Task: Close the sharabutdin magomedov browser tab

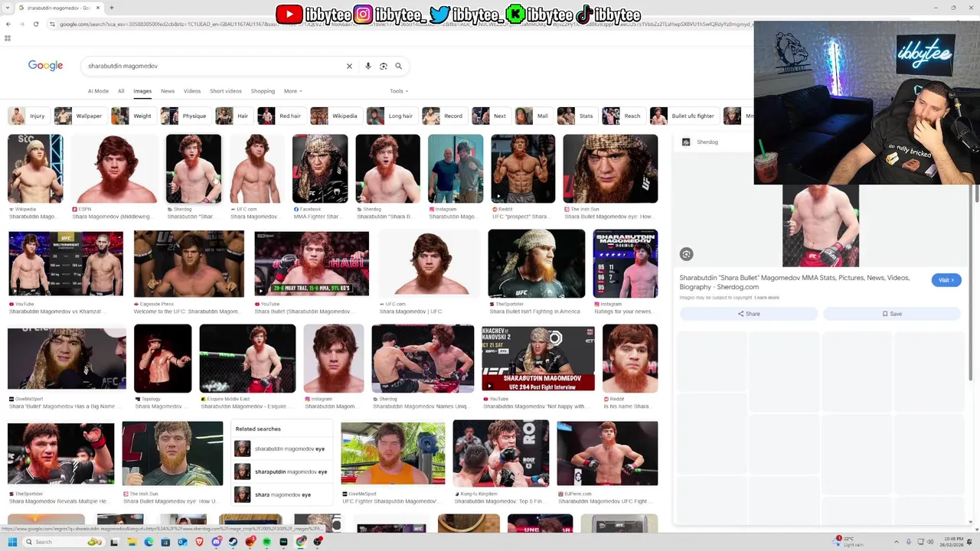Action: pyautogui.click(x=98, y=8)
